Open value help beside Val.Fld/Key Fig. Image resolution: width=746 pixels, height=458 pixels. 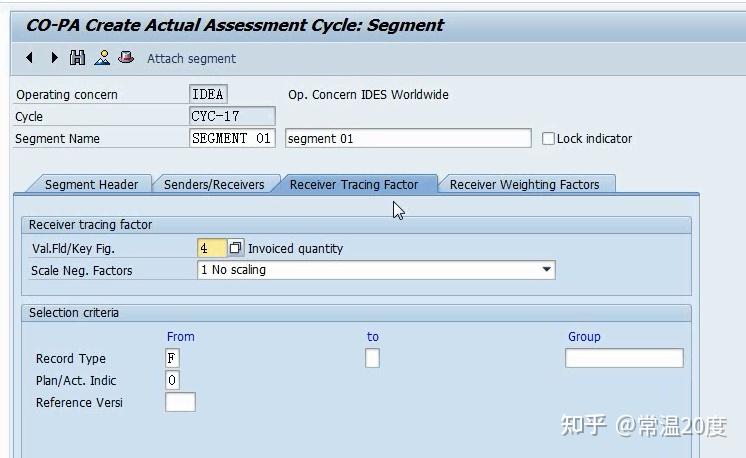236,248
